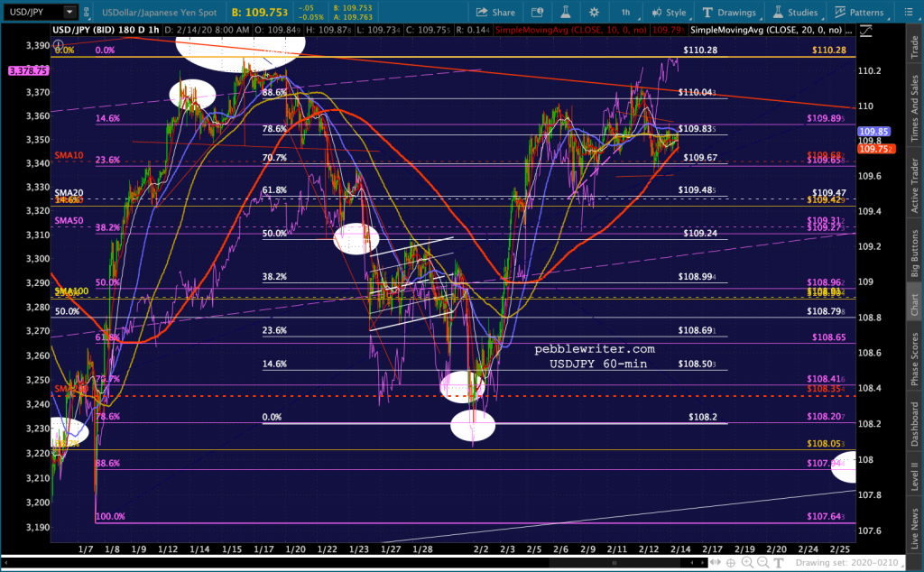Screen dimensions: 924x572
Task: Click the chart scale toggle icon below Patterns
Action: [x=865, y=32]
